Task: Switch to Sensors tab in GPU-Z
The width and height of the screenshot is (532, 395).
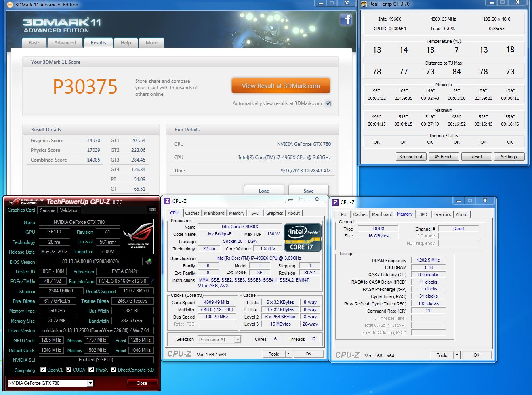Action: click(47, 210)
